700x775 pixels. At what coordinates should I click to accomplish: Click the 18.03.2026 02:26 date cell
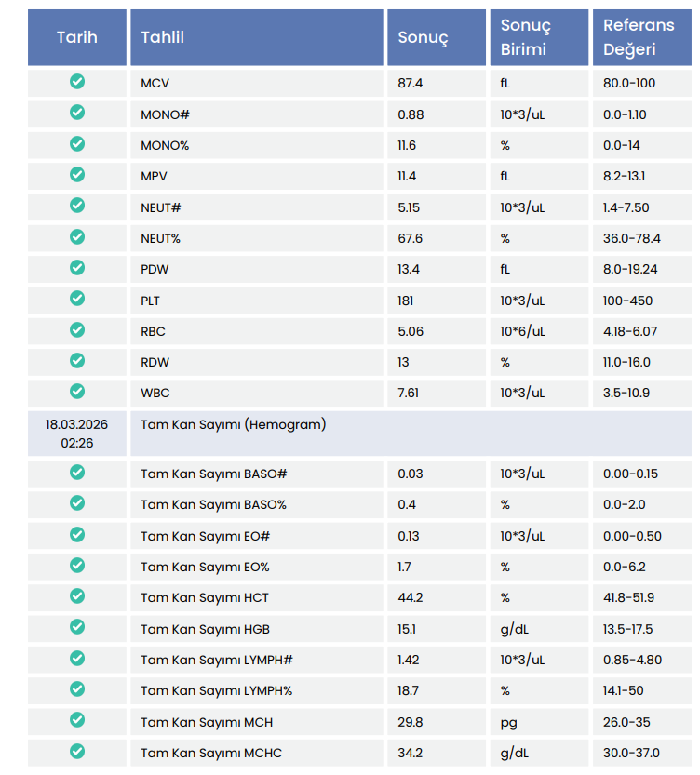77,433
